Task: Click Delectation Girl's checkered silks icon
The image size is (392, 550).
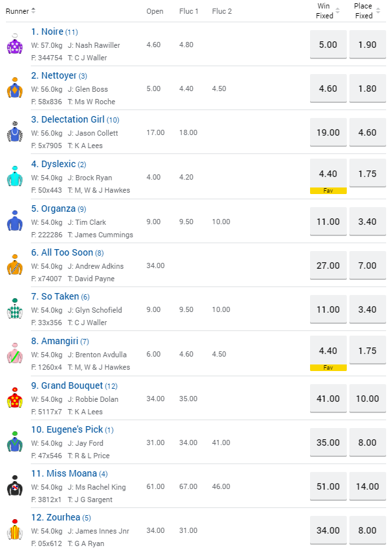Action: tap(14, 132)
